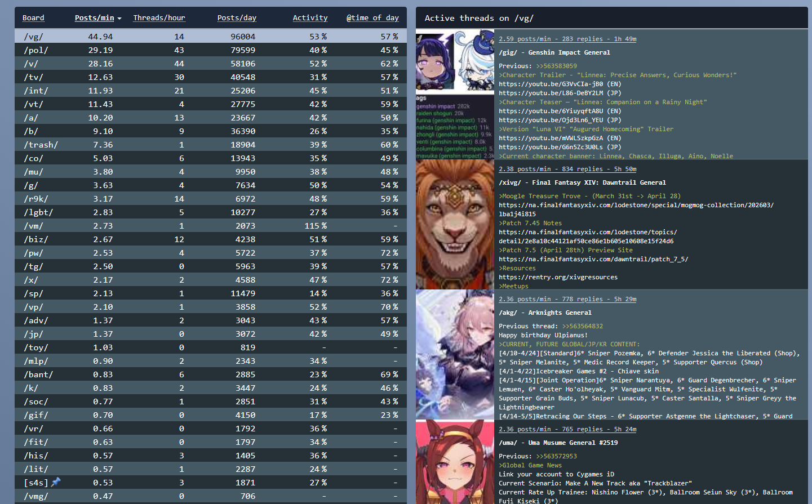Viewport: 812px width, 504px height.
Task: Open the '2.36 posts/min - 778 replies' thread link
Action: pyautogui.click(x=567, y=299)
